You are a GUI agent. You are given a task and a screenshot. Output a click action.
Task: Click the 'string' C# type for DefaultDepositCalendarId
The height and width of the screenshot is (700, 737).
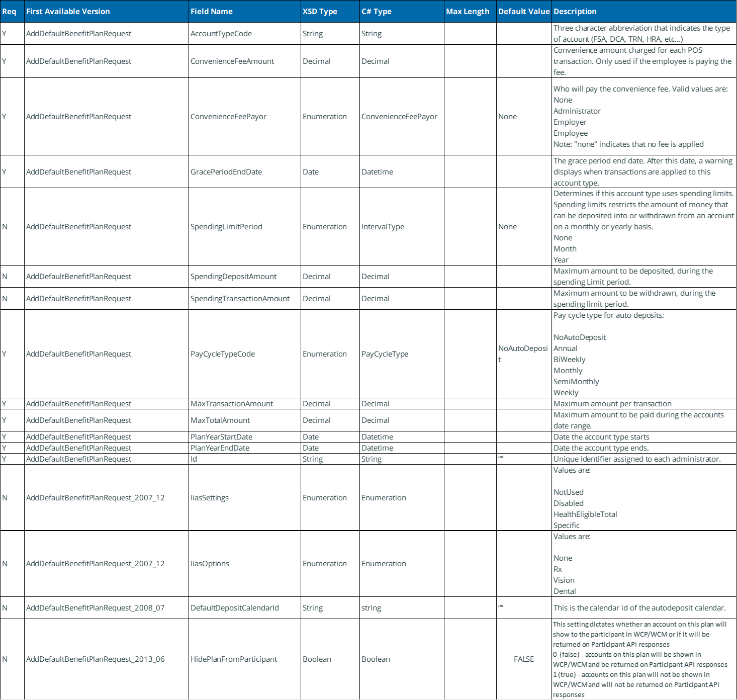(402, 608)
